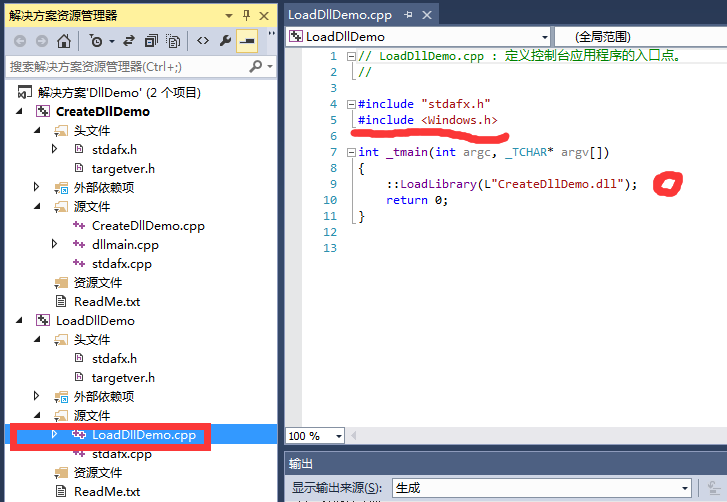Expand 外部依赖项 under LoadDllDemo
The width and height of the screenshot is (727, 502).
pyautogui.click(x=37, y=396)
